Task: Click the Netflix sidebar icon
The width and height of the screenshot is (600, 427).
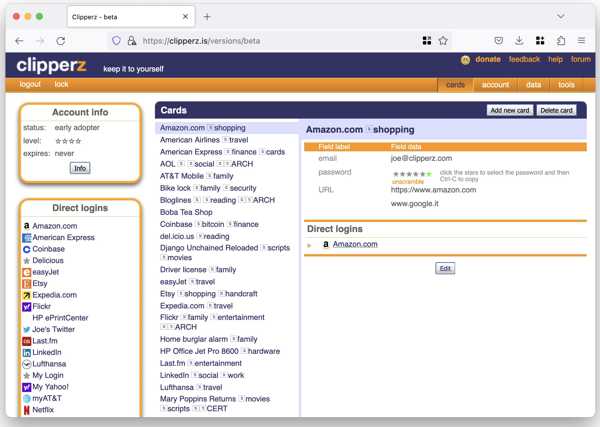Action: (26, 410)
